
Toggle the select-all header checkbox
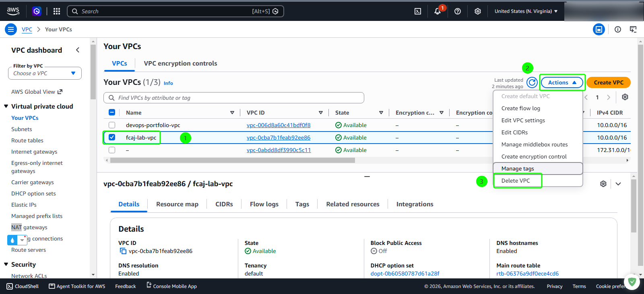112,113
